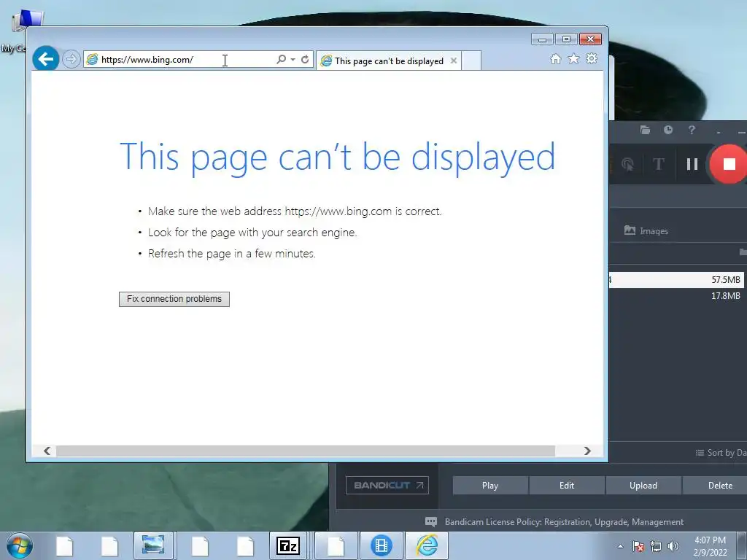This screenshot has width=747, height=560.
Task: Click the search magnifier in address bar
Action: click(x=282, y=59)
